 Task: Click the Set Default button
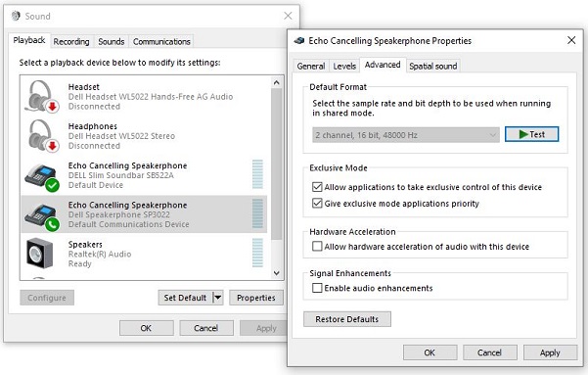coord(185,298)
